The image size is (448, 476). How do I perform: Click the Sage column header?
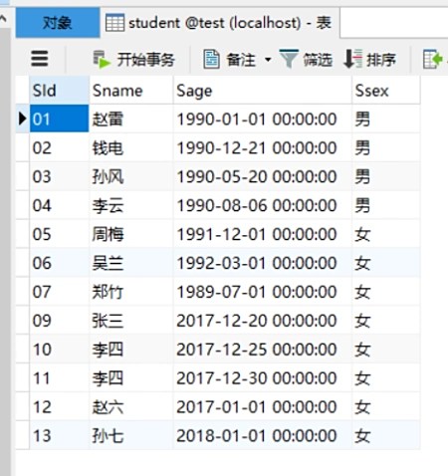262,91
